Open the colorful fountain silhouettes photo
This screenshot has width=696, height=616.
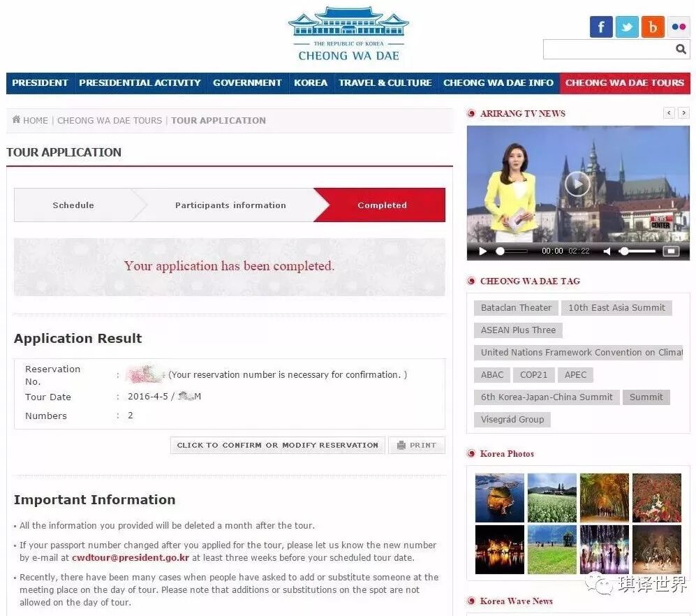pos(604,550)
